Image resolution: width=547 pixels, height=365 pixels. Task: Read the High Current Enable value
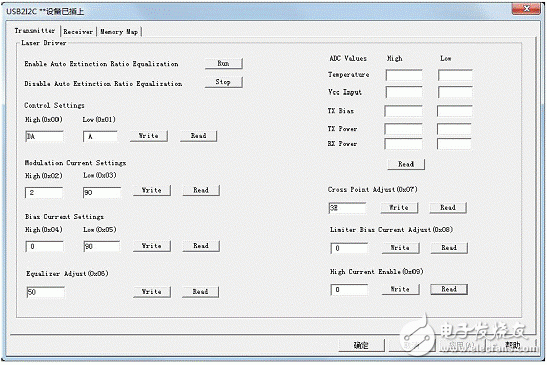point(449,289)
